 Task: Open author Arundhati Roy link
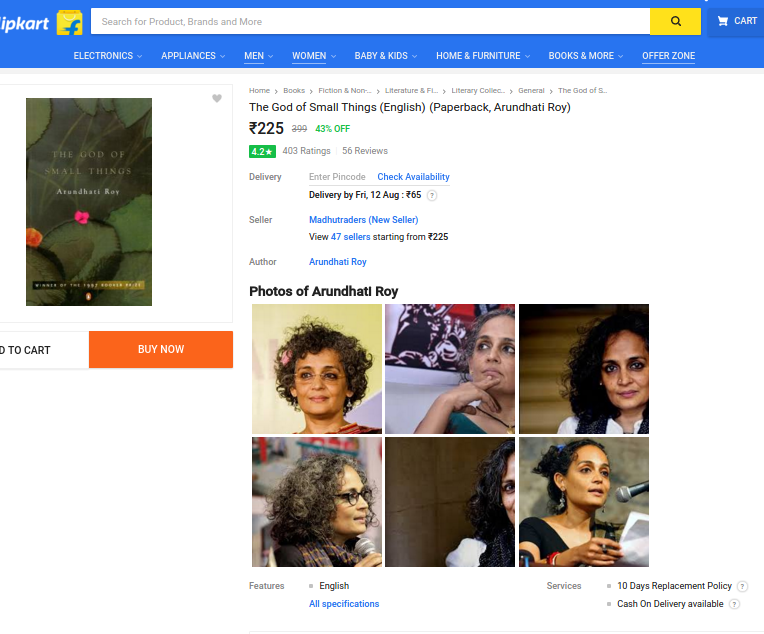coord(338,262)
